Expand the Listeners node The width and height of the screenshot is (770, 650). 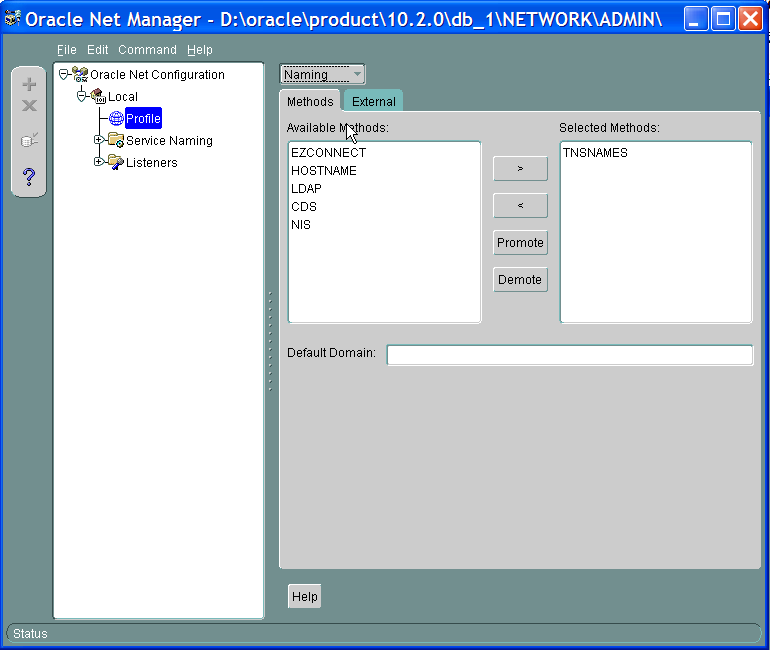coord(98,162)
